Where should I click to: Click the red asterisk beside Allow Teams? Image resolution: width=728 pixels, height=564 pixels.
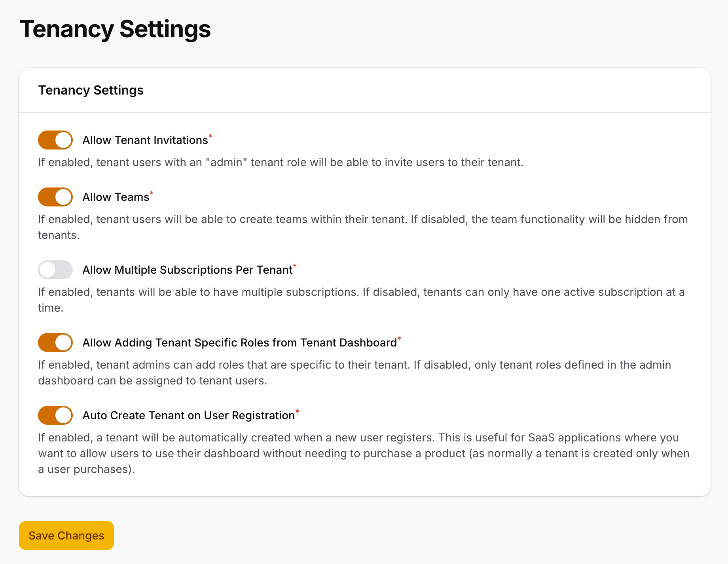tap(151, 193)
